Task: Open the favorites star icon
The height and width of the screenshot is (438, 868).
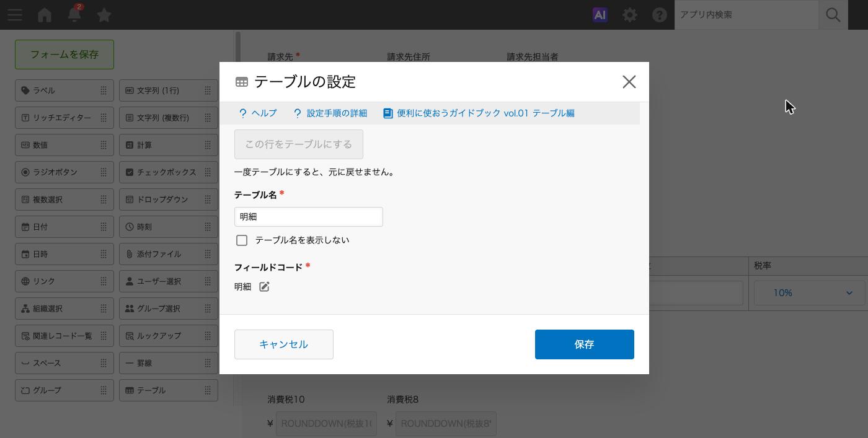Action: click(104, 15)
